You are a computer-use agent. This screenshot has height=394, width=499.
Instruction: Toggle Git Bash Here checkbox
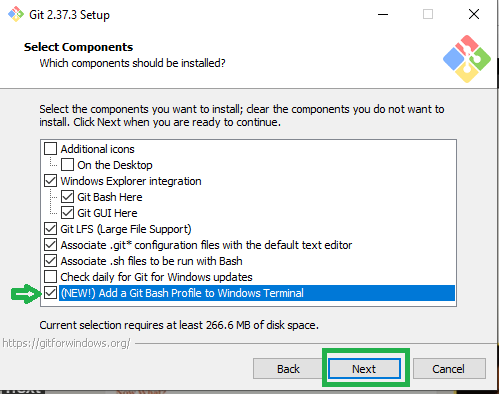click(67, 197)
